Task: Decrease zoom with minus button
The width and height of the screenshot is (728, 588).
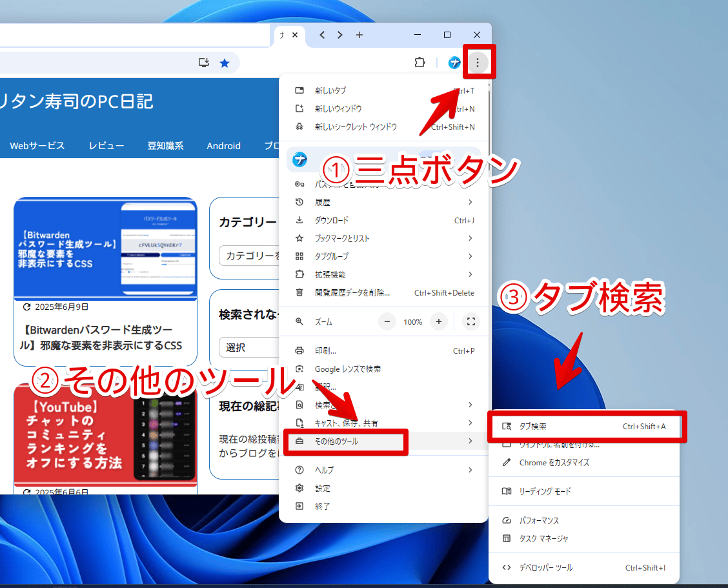Action: point(387,321)
